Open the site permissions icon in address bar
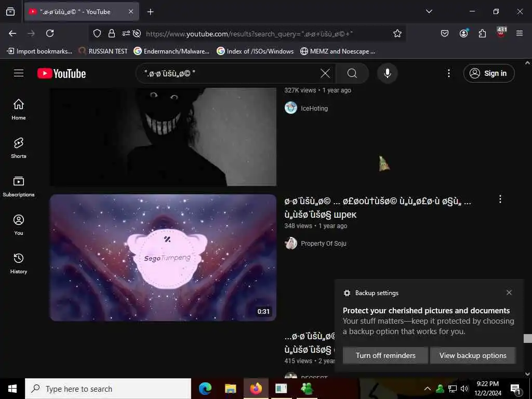 click(x=126, y=33)
